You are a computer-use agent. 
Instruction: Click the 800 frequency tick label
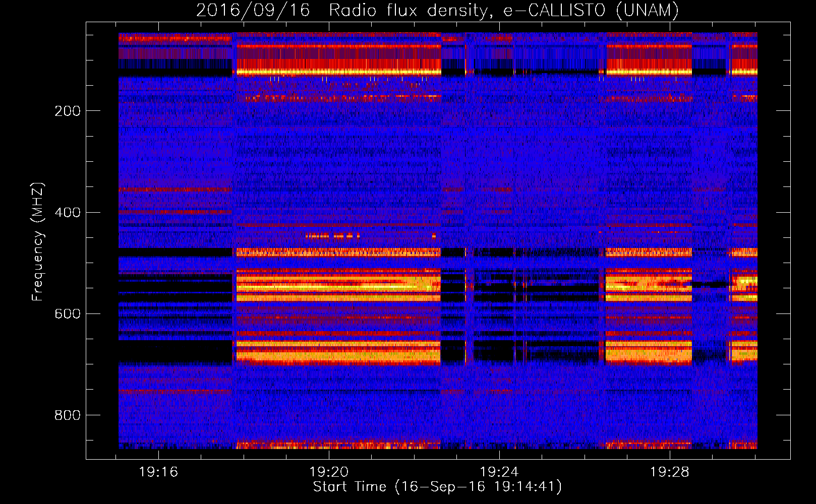[68, 415]
